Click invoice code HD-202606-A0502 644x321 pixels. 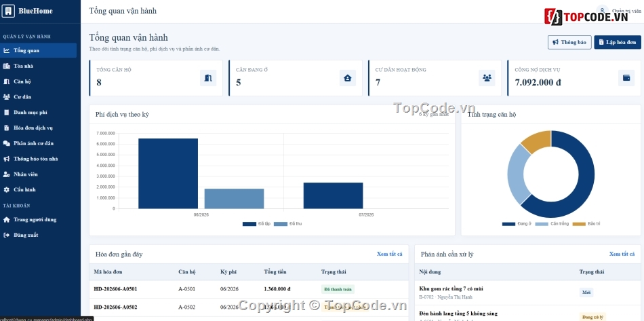[x=115, y=307]
